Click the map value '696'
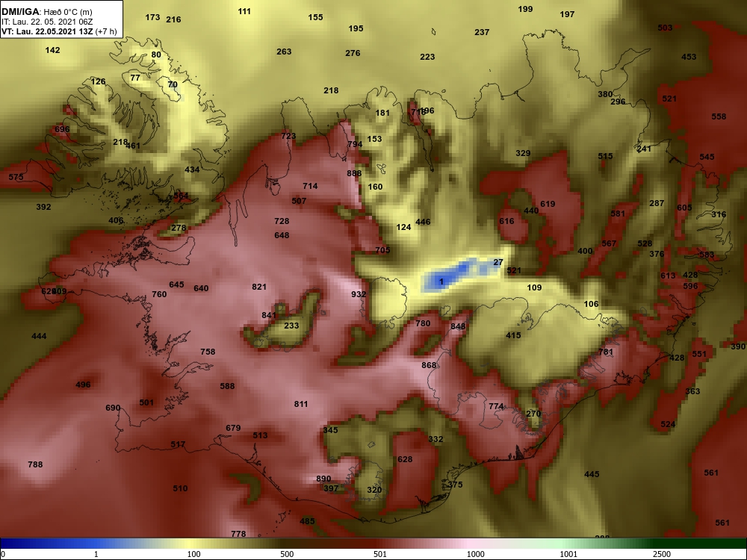The height and width of the screenshot is (560, 747). [x=63, y=129]
